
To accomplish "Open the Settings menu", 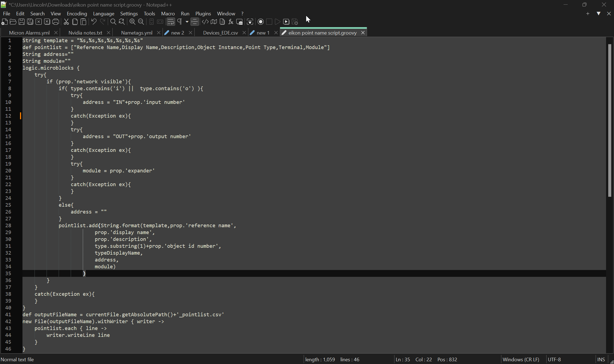I will (129, 13).
